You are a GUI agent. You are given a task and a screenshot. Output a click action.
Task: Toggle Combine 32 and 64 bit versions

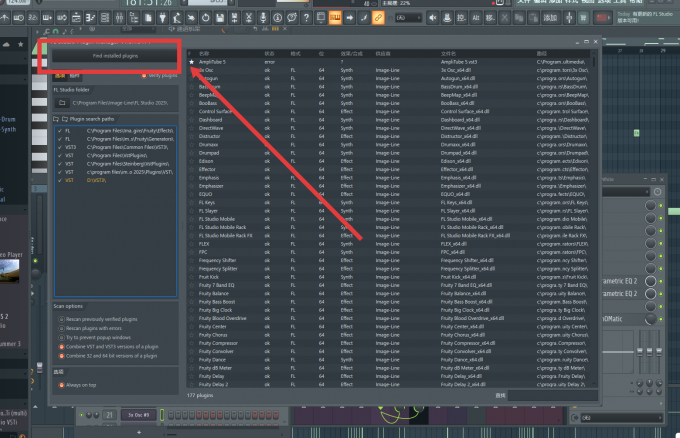coord(108,356)
